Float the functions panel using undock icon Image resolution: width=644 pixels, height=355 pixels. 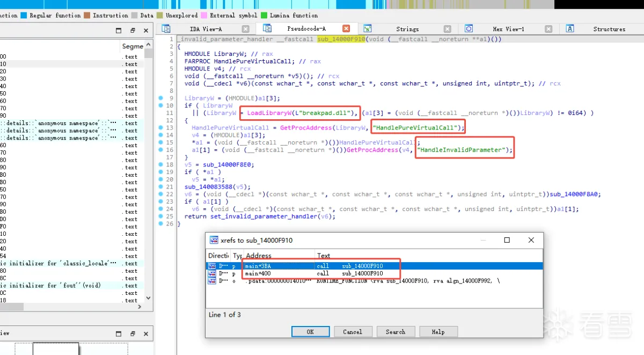point(133,31)
